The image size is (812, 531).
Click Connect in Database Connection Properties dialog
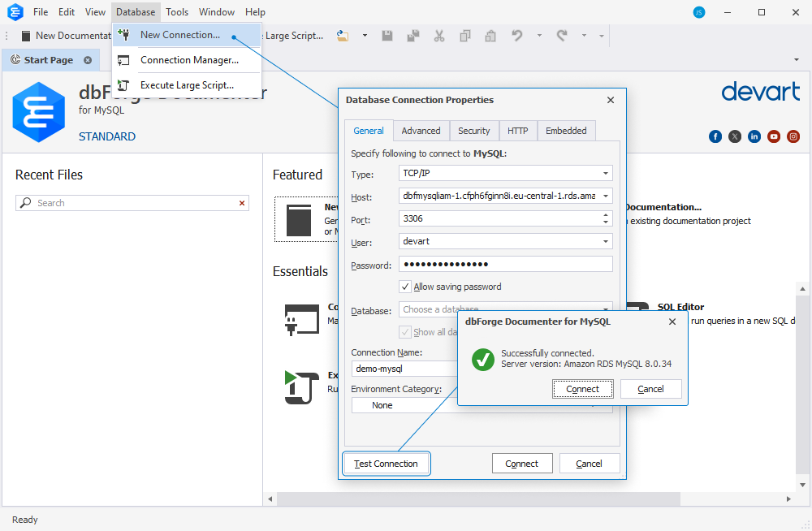522,464
